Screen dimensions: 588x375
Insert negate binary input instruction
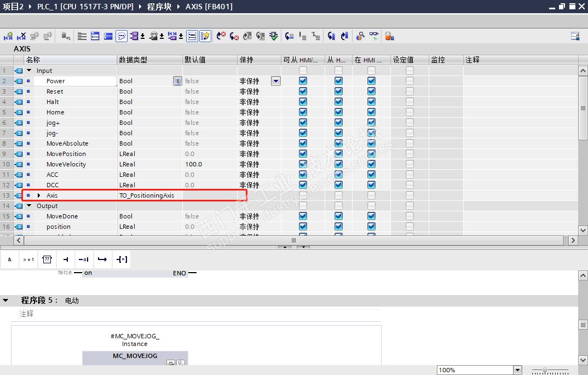coord(84,259)
